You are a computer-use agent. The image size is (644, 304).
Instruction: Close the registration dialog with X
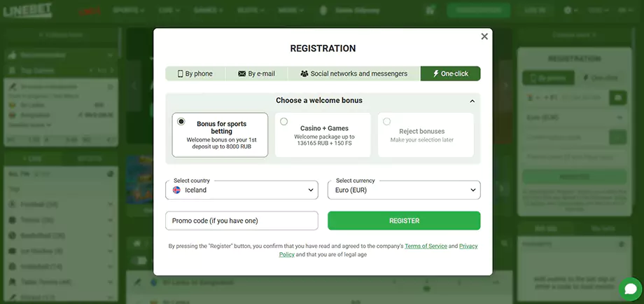(484, 36)
